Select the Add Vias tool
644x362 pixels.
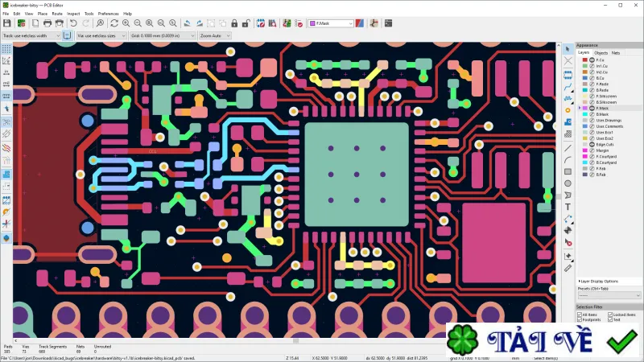pos(568,110)
